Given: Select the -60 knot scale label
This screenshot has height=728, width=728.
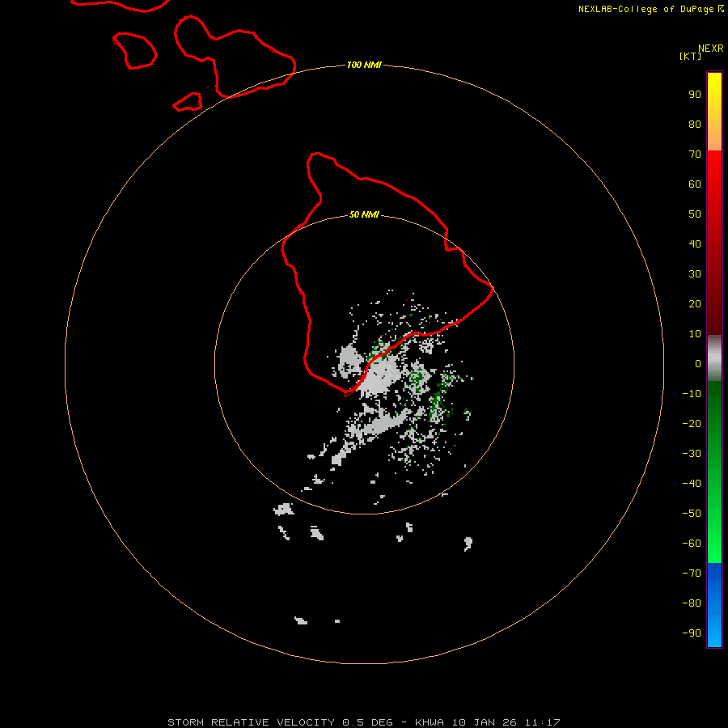Looking at the screenshot, I should (x=692, y=544).
